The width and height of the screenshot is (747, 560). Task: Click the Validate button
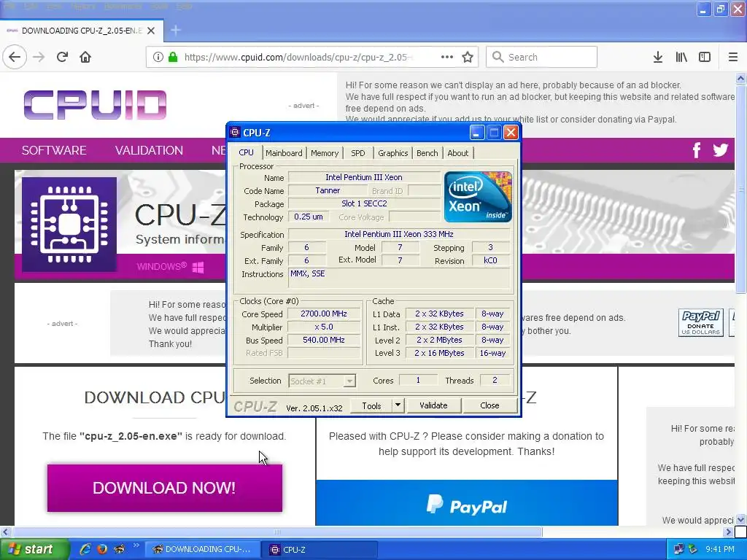click(433, 405)
